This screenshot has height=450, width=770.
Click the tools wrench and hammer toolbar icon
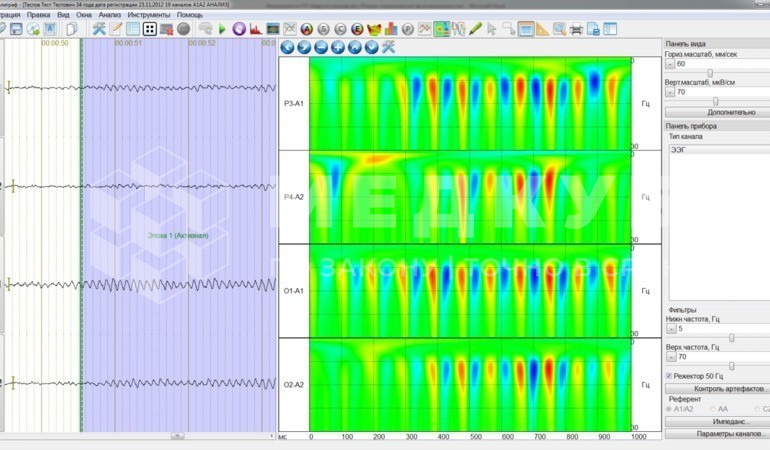(99, 29)
